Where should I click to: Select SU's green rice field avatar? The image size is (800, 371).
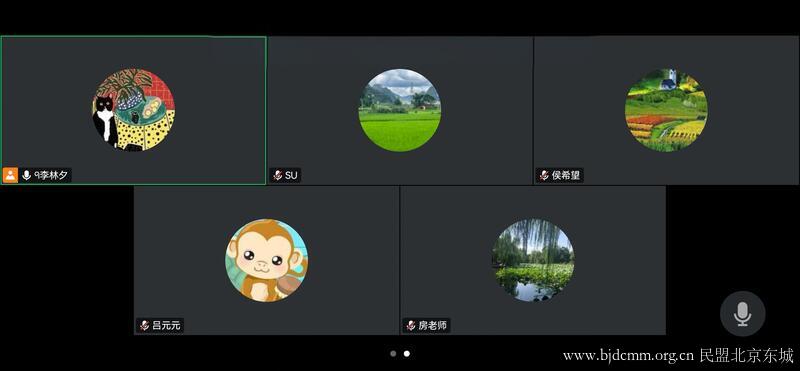point(400,110)
